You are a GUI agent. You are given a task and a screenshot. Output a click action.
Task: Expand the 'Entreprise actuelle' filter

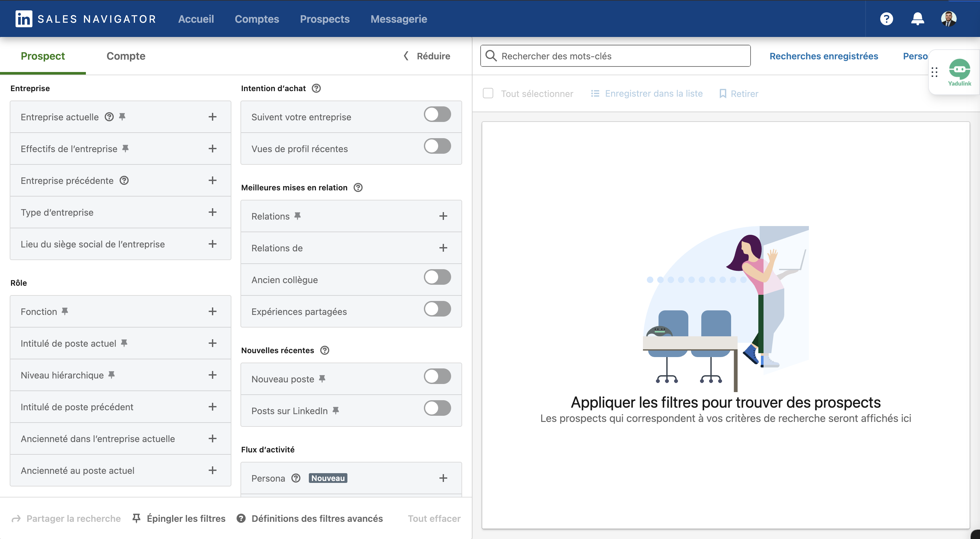click(x=213, y=117)
